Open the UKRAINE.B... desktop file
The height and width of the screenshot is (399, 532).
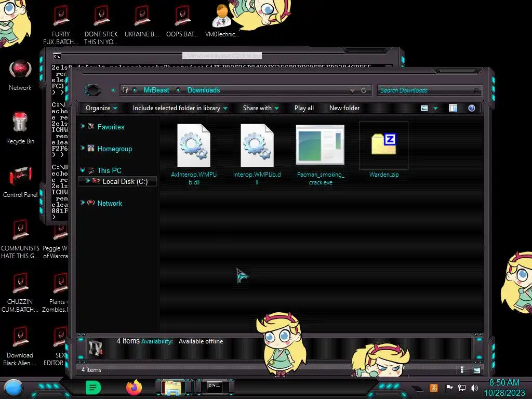[142, 20]
